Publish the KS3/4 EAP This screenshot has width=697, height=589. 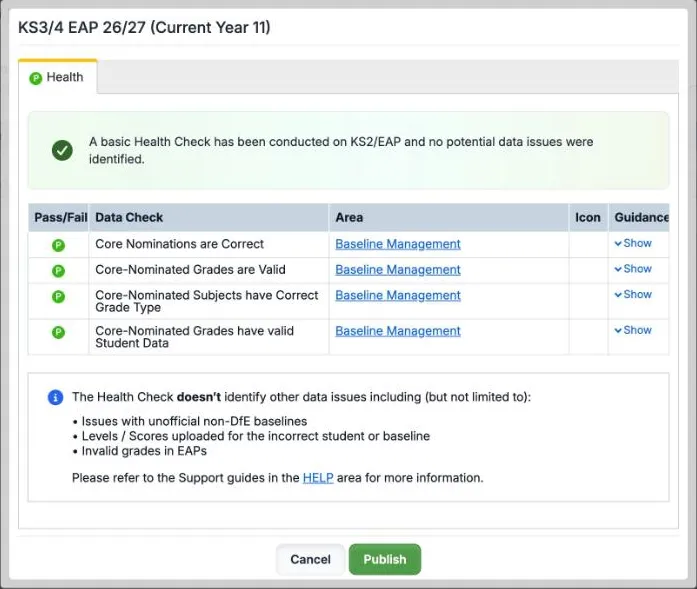[x=385, y=559]
